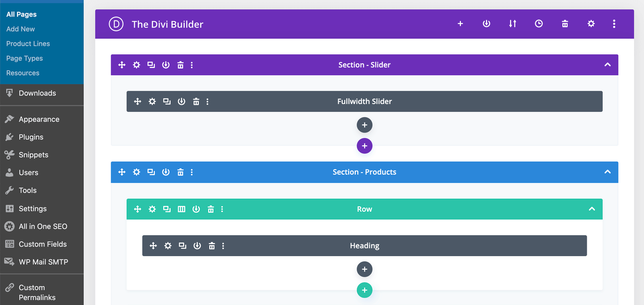The width and height of the screenshot is (644, 305).
Task: Open the Divi Builder header three-dot menu
Action: (x=614, y=24)
